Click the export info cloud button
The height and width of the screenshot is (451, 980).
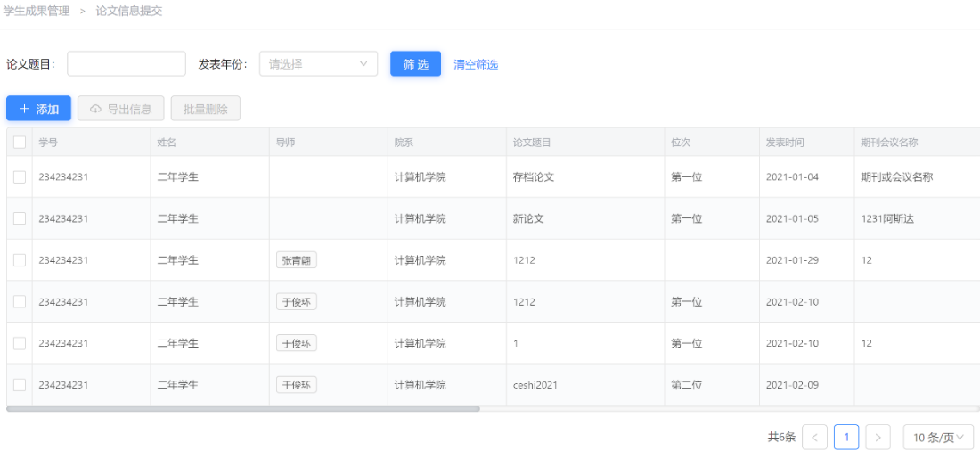pos(120,109)
